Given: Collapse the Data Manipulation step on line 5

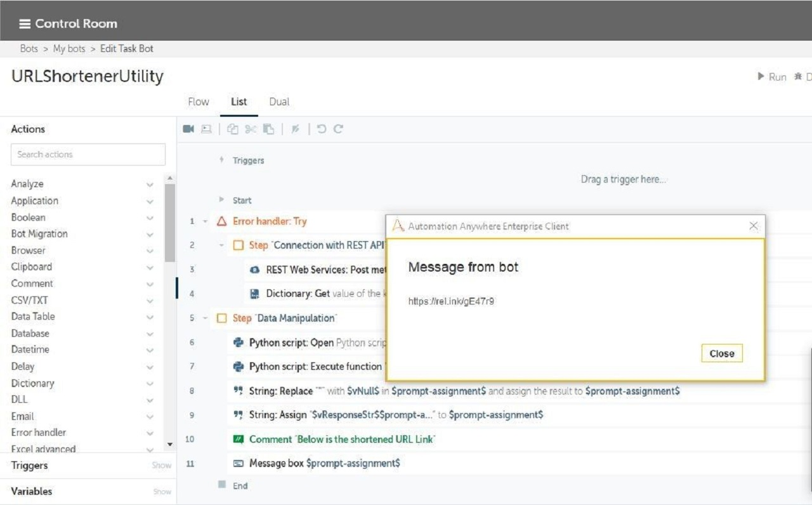Looking at the screenshot, I should (205, 318).
